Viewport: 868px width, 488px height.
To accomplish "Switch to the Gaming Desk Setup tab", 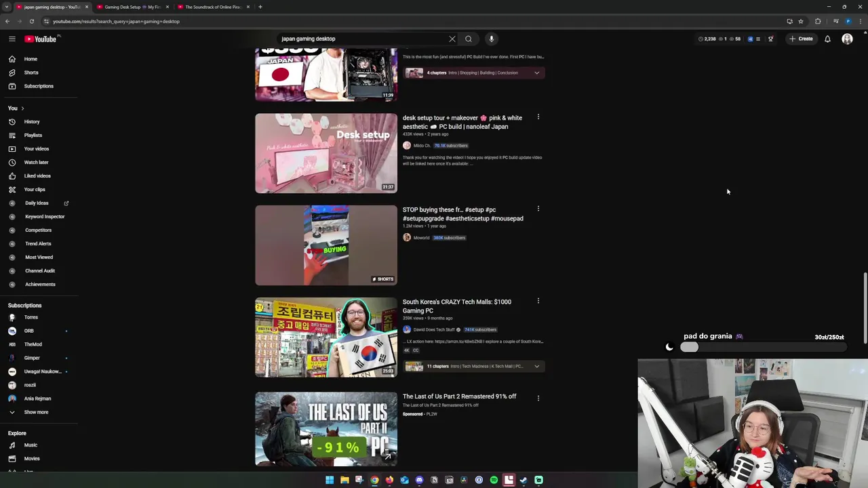I will 132,7.
